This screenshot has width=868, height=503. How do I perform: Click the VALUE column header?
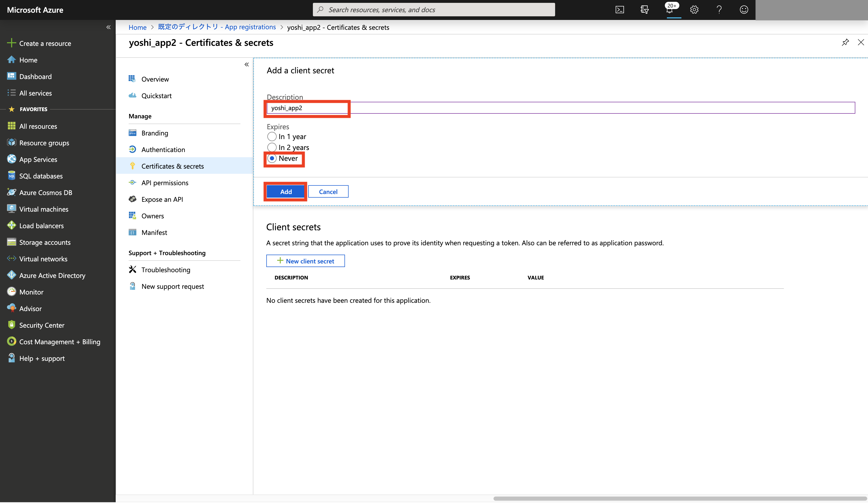(536, 277)
